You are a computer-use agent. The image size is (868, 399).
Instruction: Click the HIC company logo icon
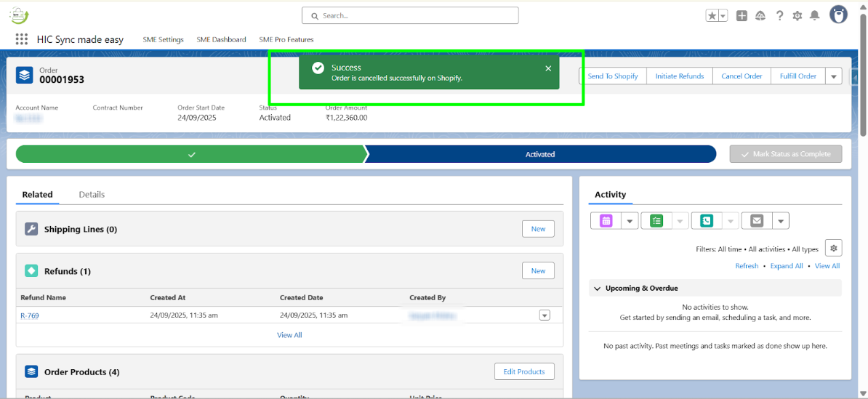click(x=19, y=15)
